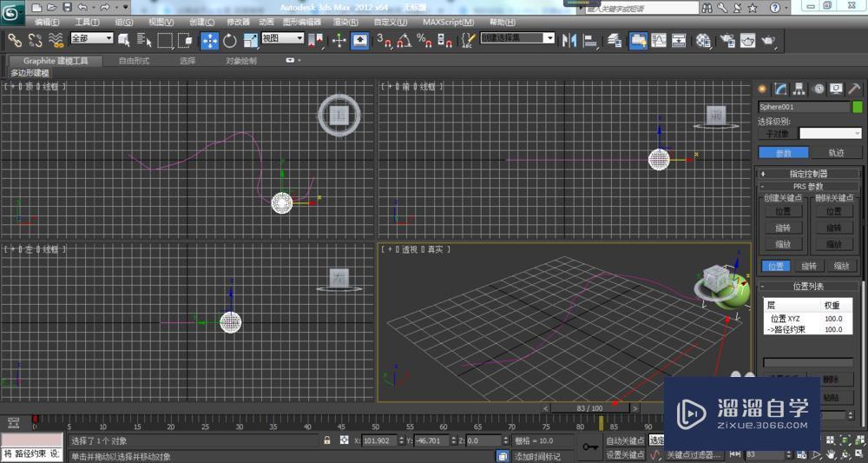The width and height of the screenshot is (868, 463).
Task: Open the MAXScript(M) menu
Action: coord(449,23)
